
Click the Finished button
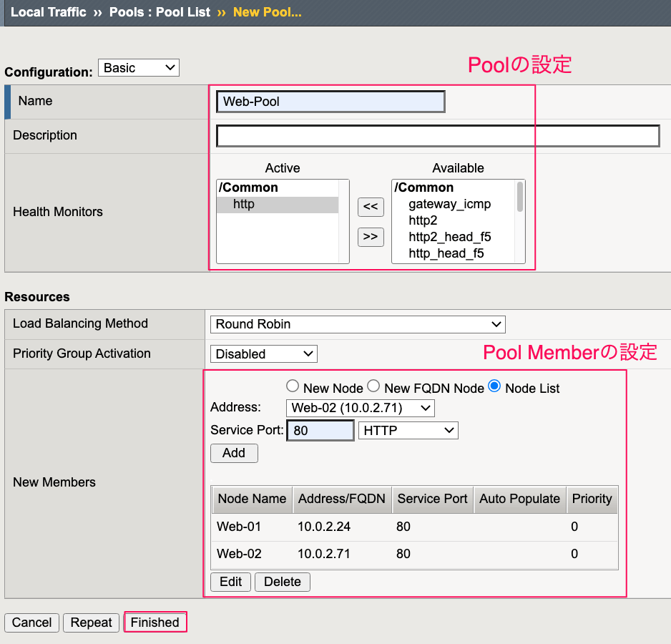point(155,622)
